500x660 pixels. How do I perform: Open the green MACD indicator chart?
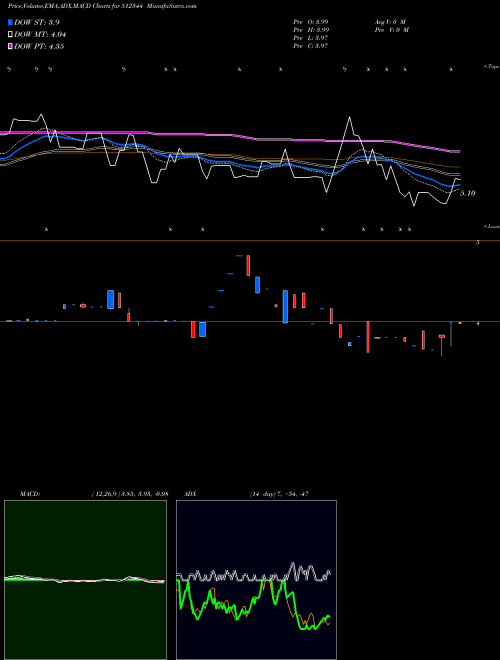[85, 580]
